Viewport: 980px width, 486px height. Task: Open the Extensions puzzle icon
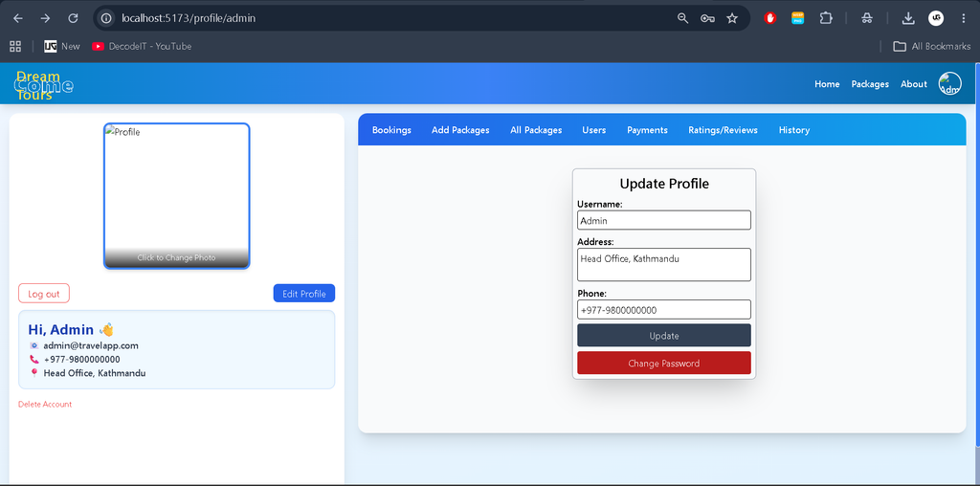pyautogui.click(x=826, y=18)
